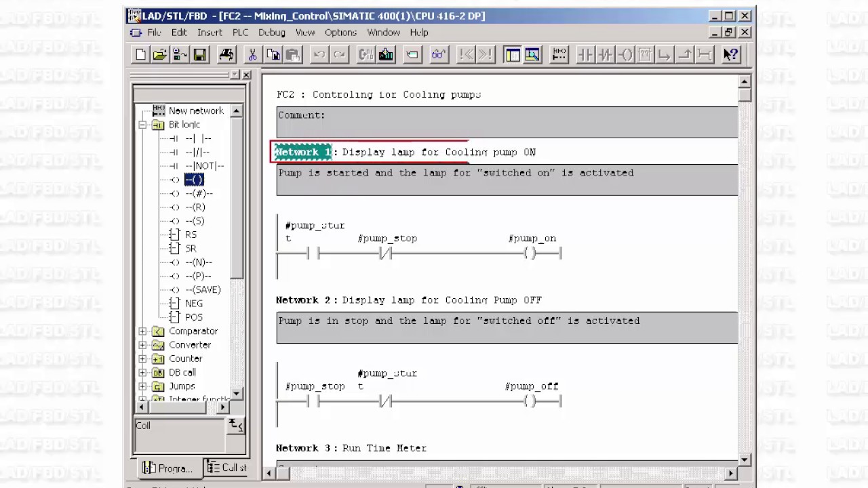The height and width of the screenshot is (488, 868).
Task: Insert new network toolbar icon
Action: 559,55
